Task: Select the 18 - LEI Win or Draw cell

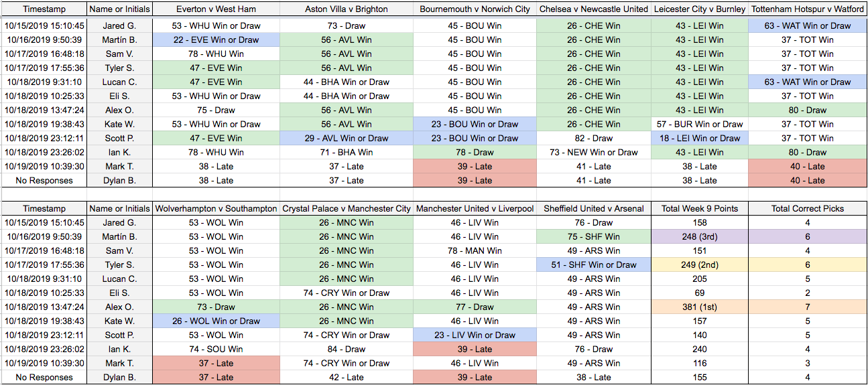Action: [x=699, y=139]
